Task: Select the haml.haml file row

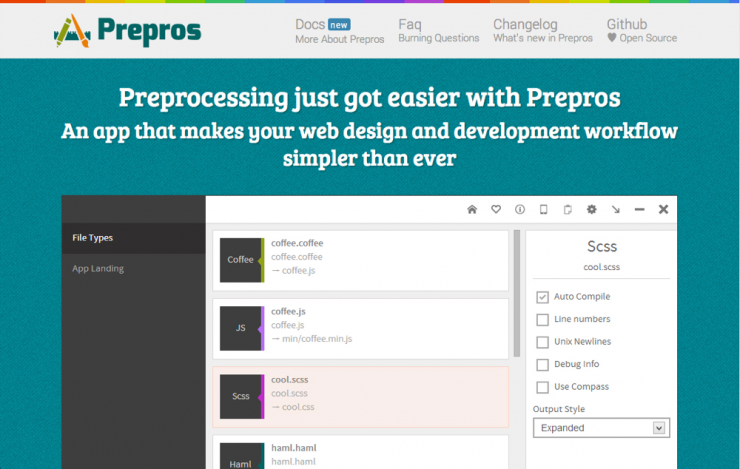Action: (x=361, y=452)
